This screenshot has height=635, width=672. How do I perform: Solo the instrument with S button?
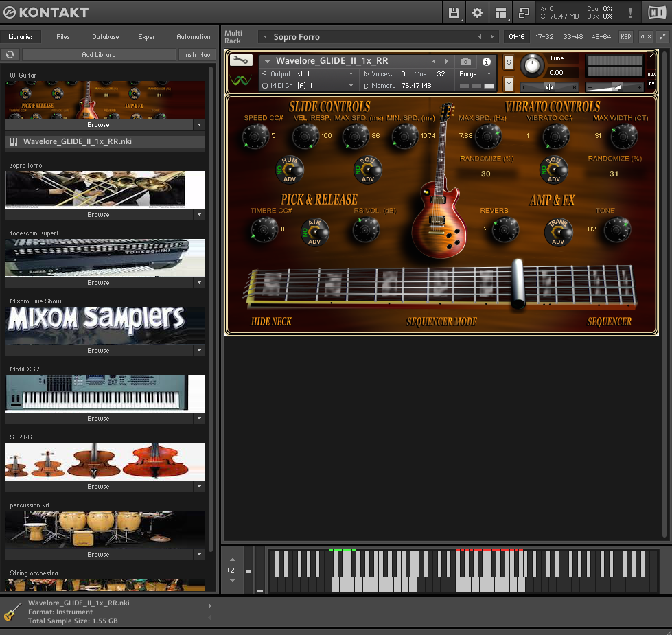tap(509, 62)
